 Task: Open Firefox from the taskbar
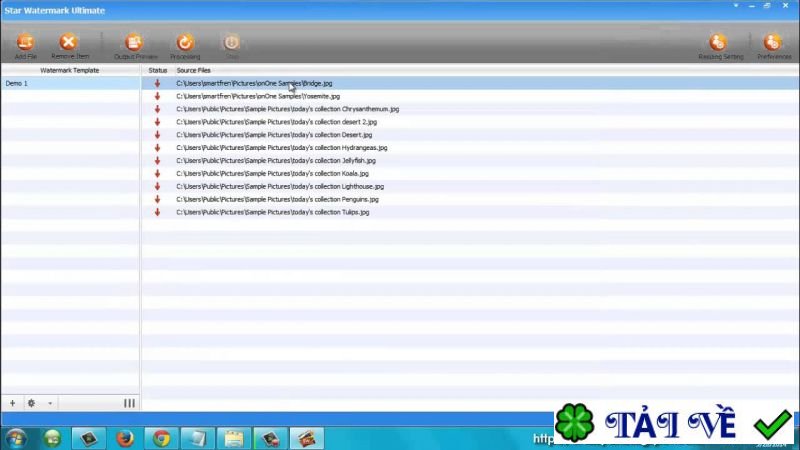click(124, 438)
